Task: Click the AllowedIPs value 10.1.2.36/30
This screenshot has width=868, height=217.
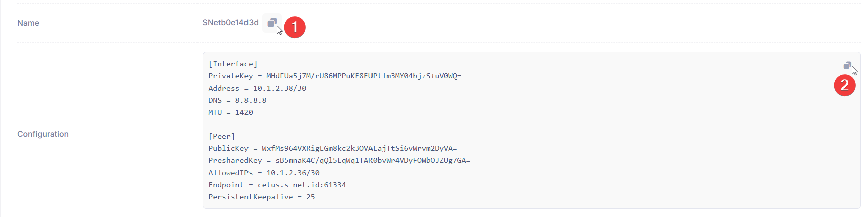Action: click(x=293, y=173)
